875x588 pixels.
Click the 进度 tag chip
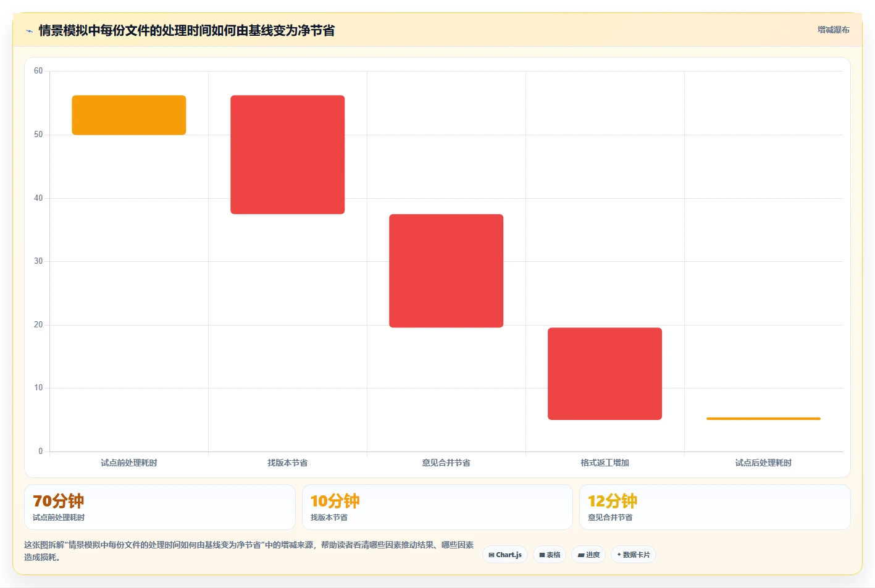pos(588,555)
